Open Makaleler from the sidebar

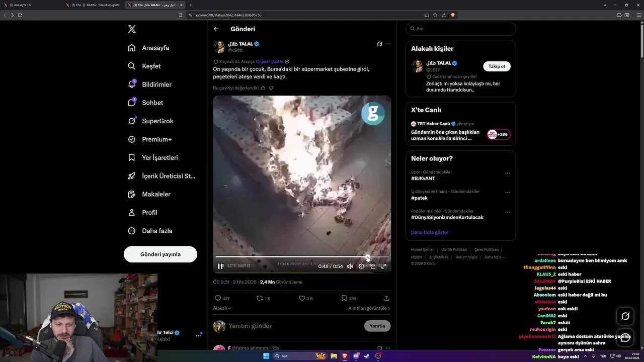[149, 194]
